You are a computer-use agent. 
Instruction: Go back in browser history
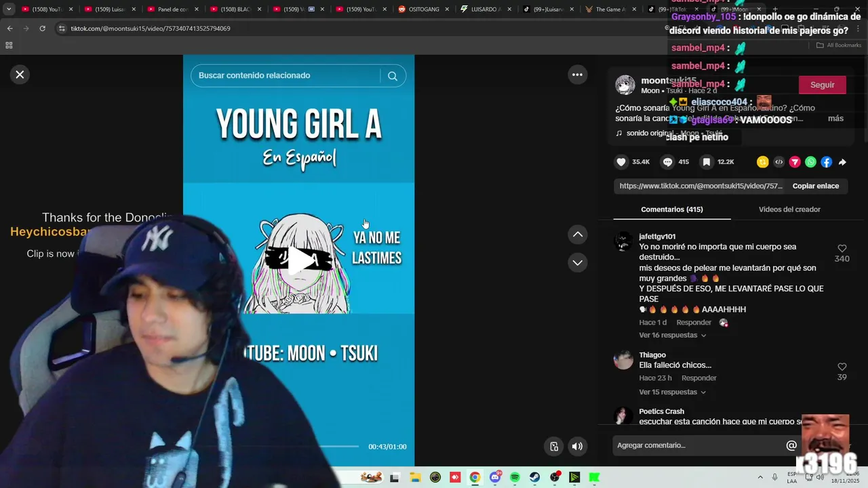pyautogui.click(x=9, y=28)
